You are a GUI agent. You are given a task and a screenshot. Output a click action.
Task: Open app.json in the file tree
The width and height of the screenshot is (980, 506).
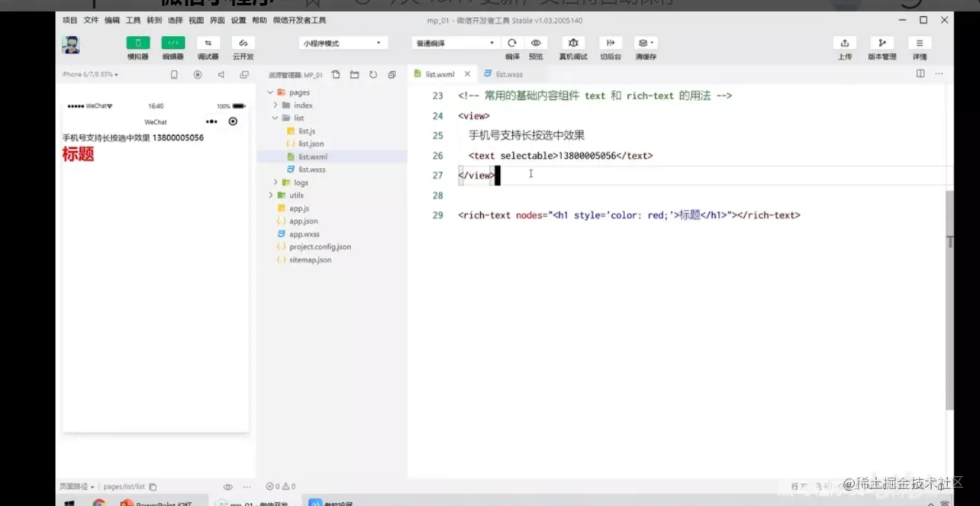pos(303,221)
